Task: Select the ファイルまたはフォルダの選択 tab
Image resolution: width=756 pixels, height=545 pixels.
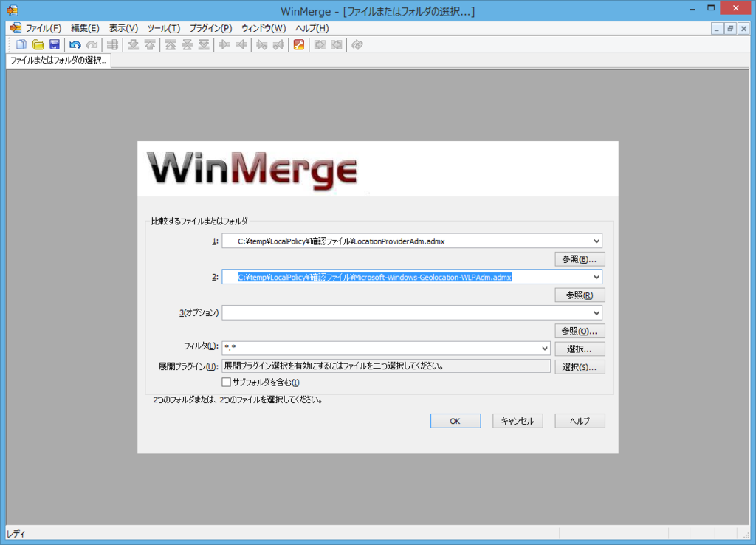Action: click(58, 61)
